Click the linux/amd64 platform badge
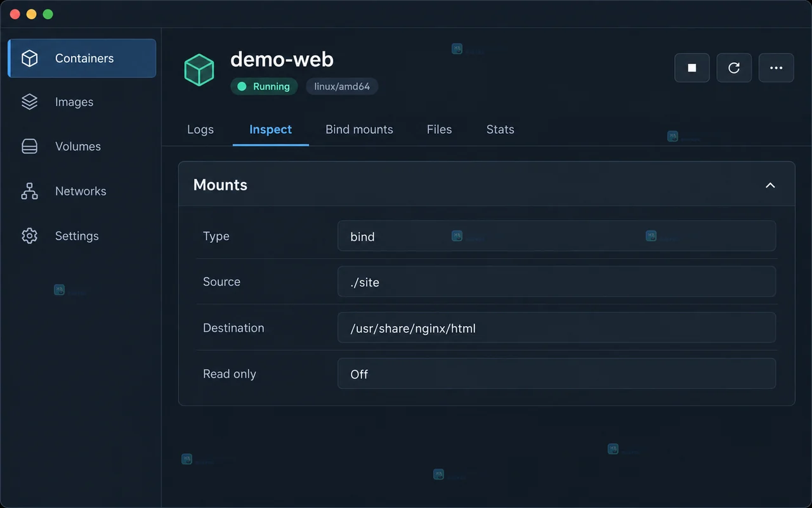This screenshot has width=812, height=508. tap(342, 86)
